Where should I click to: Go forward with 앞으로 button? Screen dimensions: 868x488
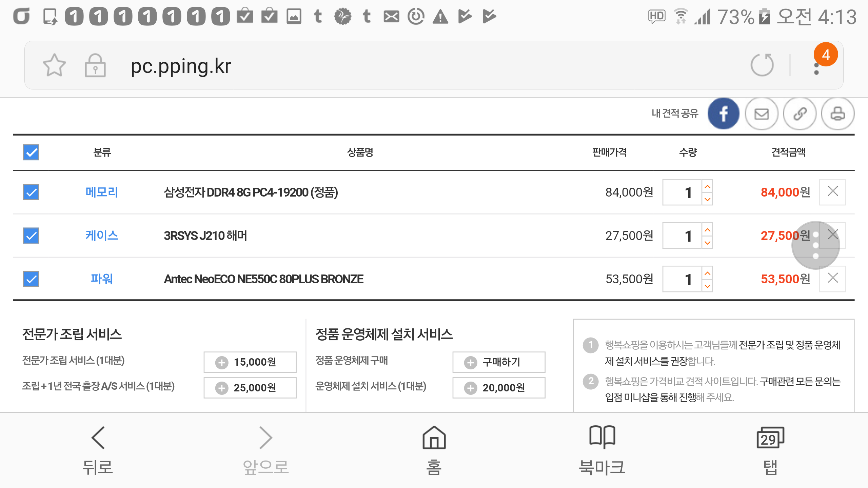click(x=265, y=451)
